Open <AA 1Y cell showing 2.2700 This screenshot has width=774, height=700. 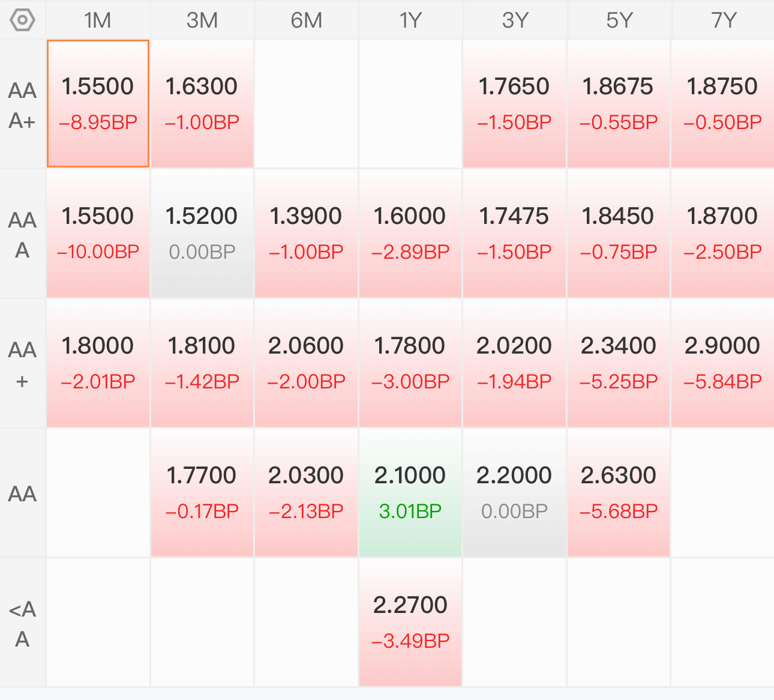(x=410, y=623)
